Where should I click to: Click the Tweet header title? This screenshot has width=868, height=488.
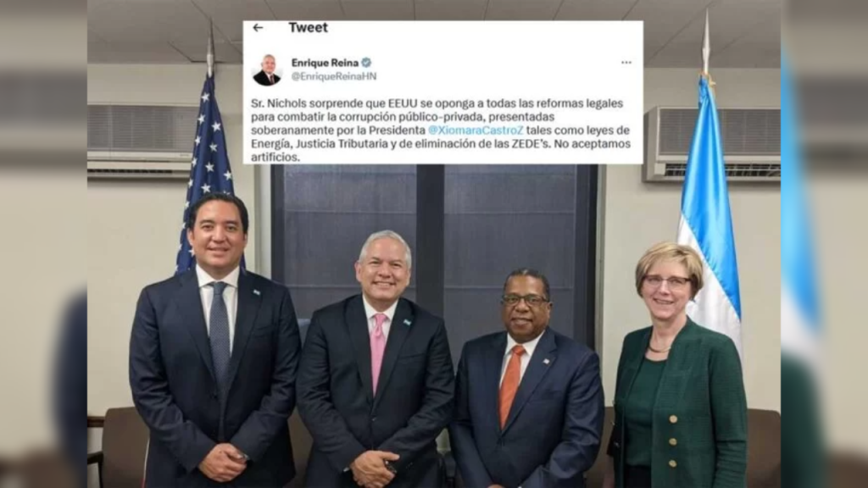click(308, 27)
